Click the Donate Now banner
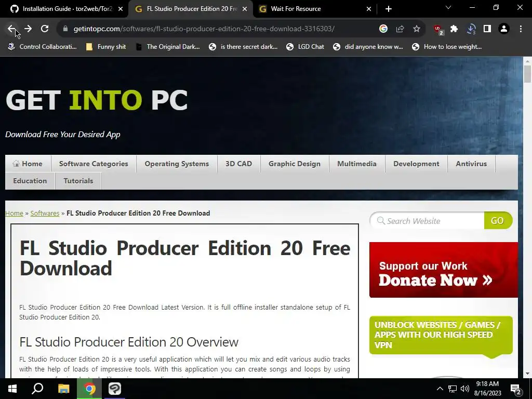Image resolution: width=532 pixels, height=399 pixels. (444, 270)
